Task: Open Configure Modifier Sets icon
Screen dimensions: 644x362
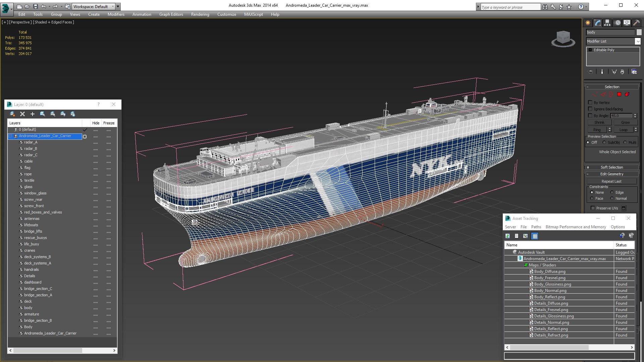Action: coord(634,72)
